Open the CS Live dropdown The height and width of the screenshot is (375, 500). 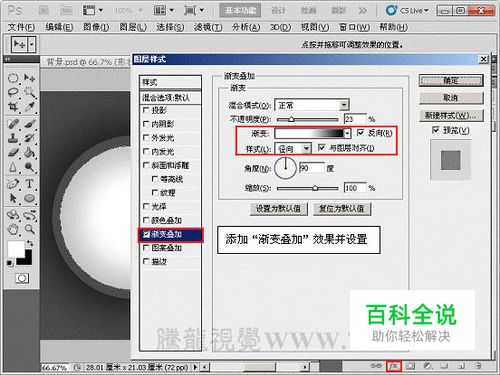407,10
